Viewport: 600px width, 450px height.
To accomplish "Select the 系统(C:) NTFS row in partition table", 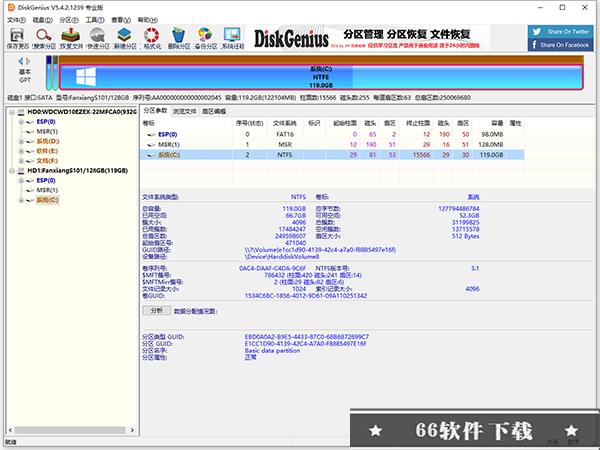I will [x=333, y=155].
